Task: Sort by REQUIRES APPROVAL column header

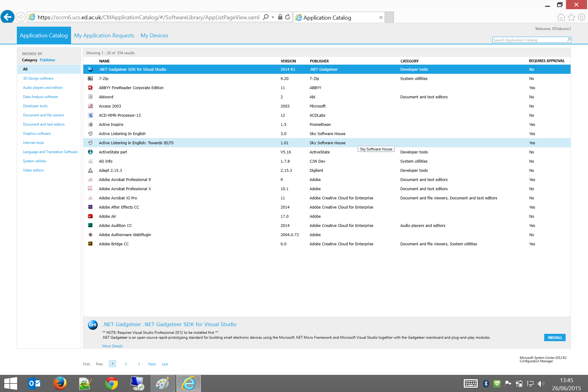Action: [547, 61]
